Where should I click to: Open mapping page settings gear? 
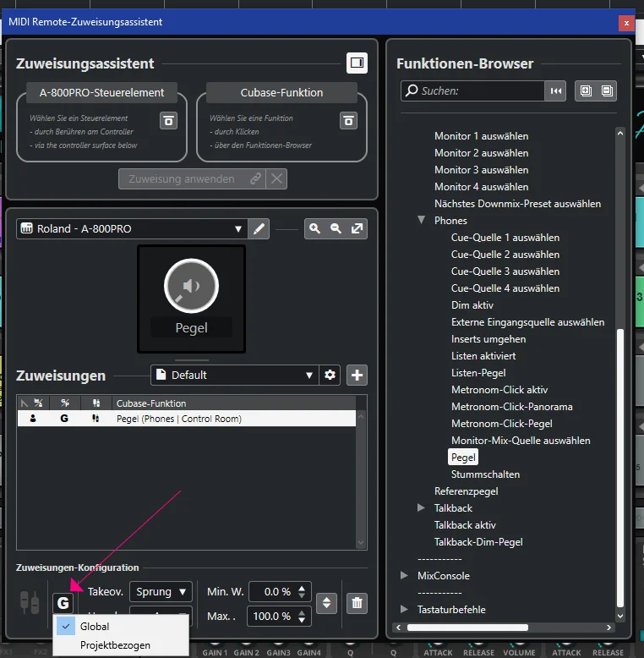pyautogui.click(x=330, y=376)
